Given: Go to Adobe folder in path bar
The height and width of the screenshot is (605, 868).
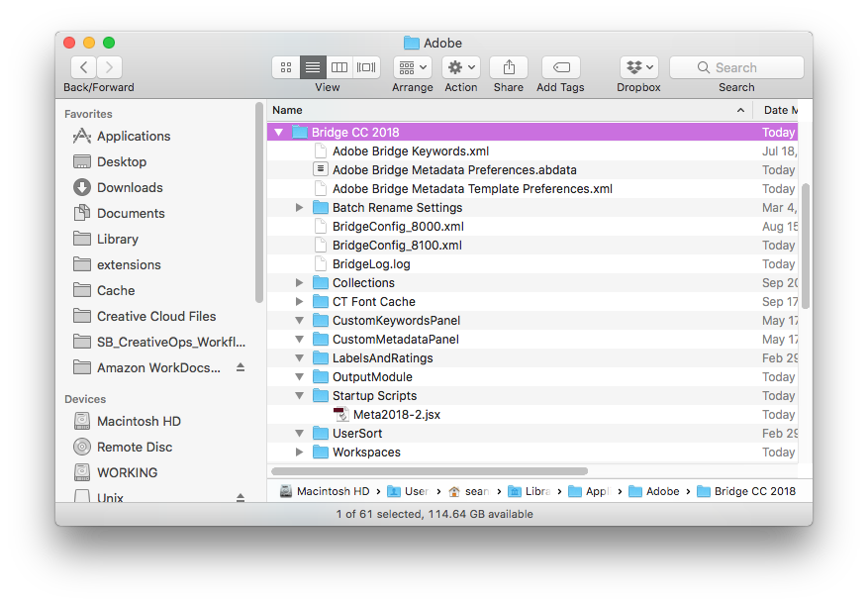Looking at the screenshot, I should (x=654, y=491).
